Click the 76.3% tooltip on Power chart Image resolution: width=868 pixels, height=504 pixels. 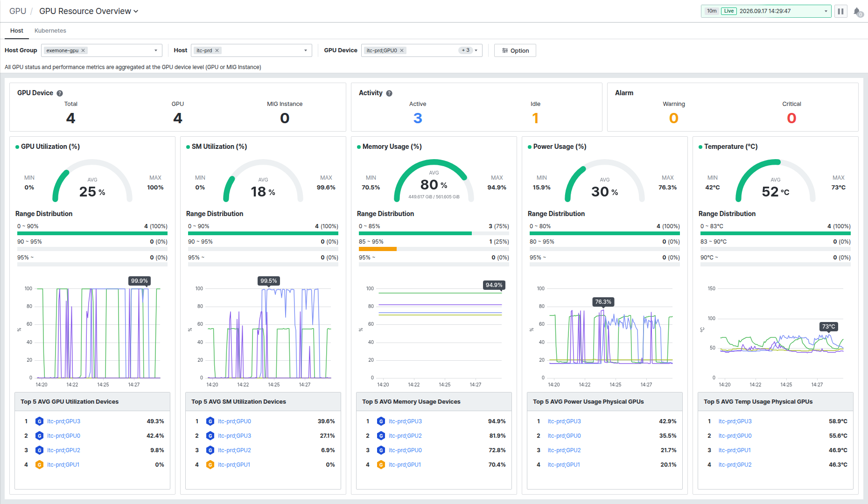pos(603,302)
